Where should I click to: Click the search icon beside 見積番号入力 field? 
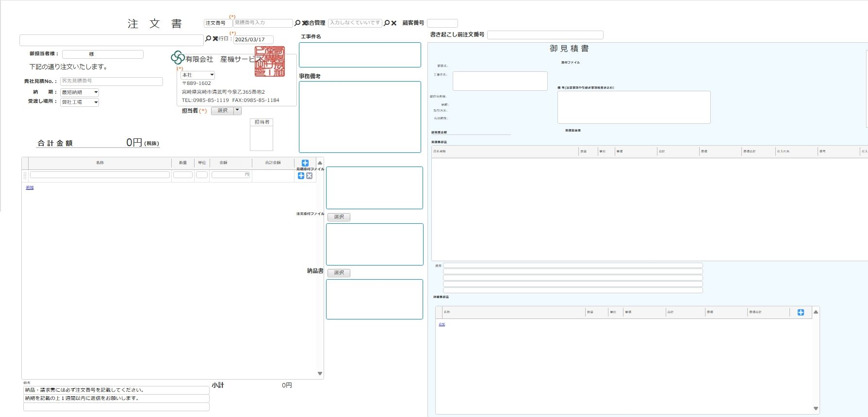pyautogui.click(x=297, y=23)
